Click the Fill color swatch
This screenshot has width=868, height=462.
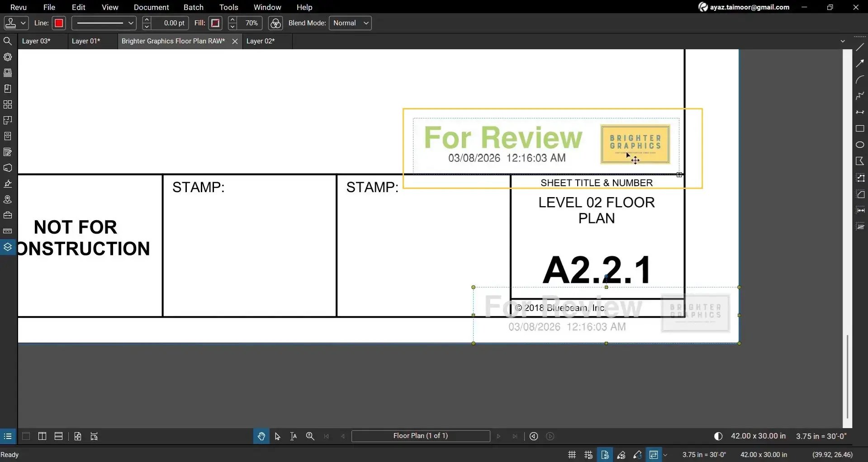[215, 23]
